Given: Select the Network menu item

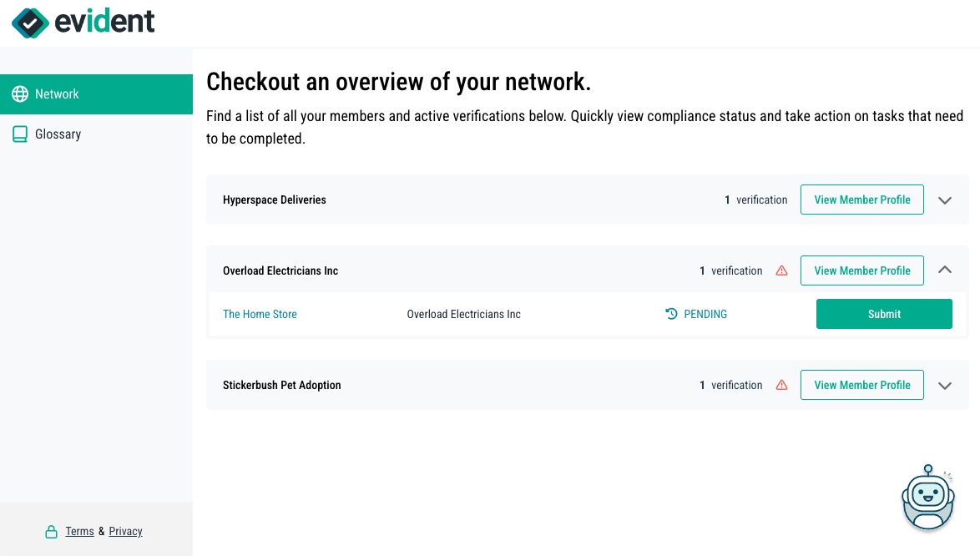Looking at the screenshot, I should [57, 94].
